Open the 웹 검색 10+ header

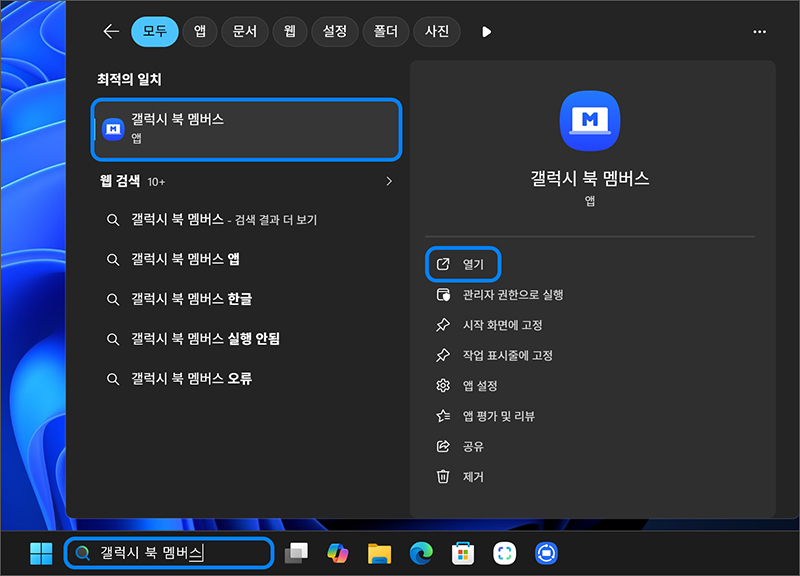click(132, 181)
